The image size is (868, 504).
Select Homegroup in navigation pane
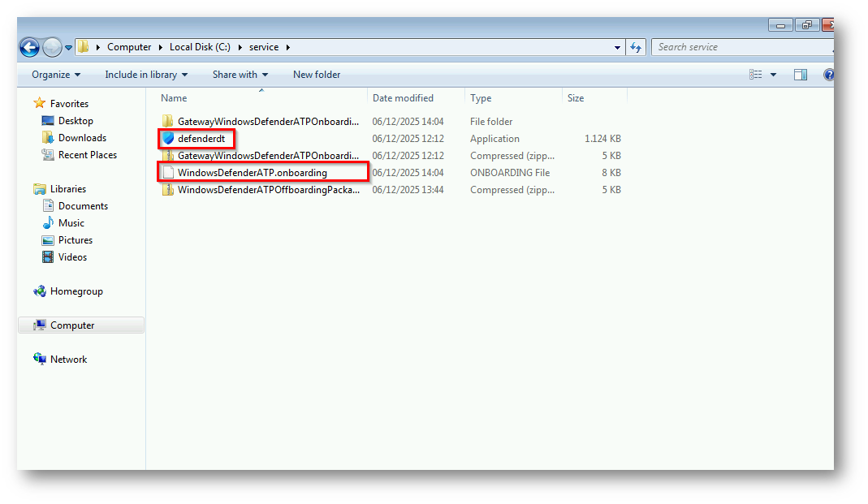(x=76, y=291)
